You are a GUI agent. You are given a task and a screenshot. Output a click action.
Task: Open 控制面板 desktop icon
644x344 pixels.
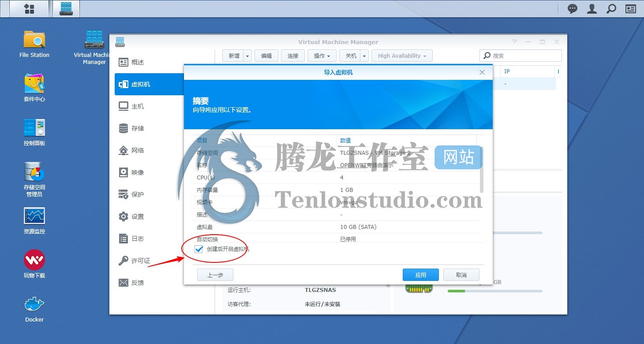[x=34, y=132]
